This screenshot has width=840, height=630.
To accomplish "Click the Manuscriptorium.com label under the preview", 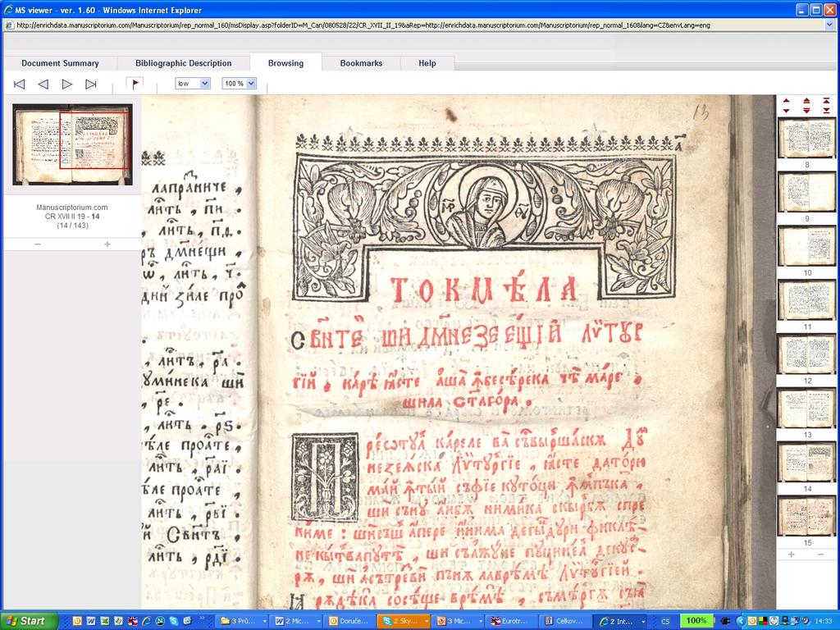I will pyautogui.click(x=72, y=208).
